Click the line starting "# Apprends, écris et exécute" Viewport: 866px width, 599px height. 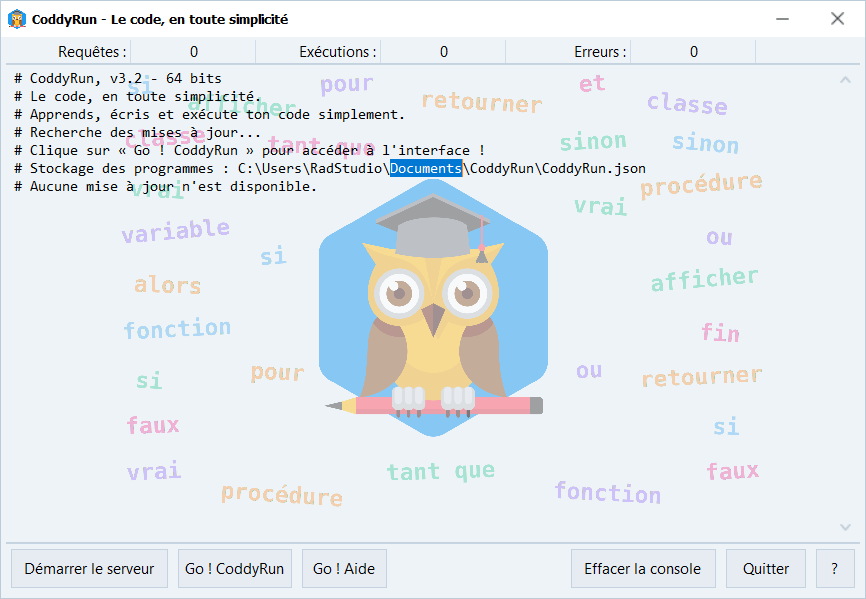coord(209,114)
